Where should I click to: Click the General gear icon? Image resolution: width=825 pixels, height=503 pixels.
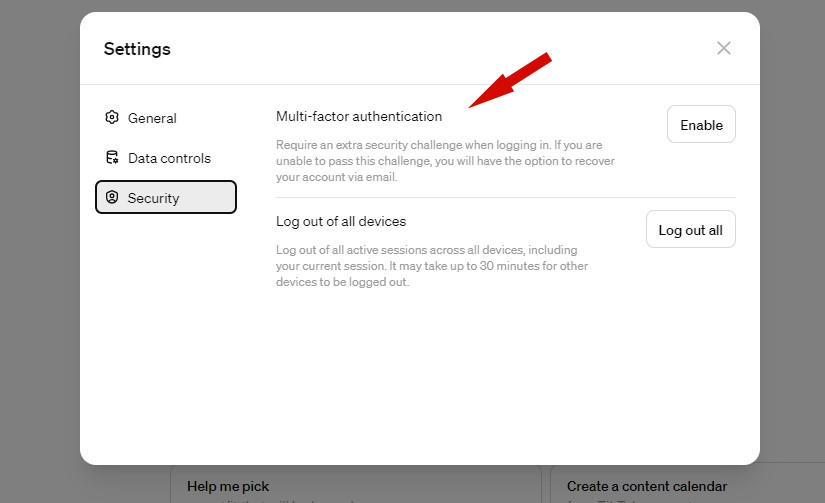[x=112, y=117]
